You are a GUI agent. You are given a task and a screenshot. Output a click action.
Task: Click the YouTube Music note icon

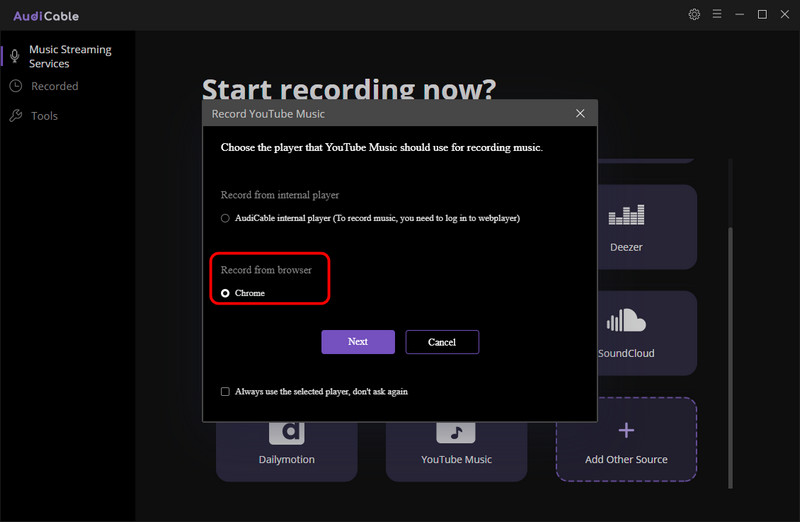click(456, 432)
